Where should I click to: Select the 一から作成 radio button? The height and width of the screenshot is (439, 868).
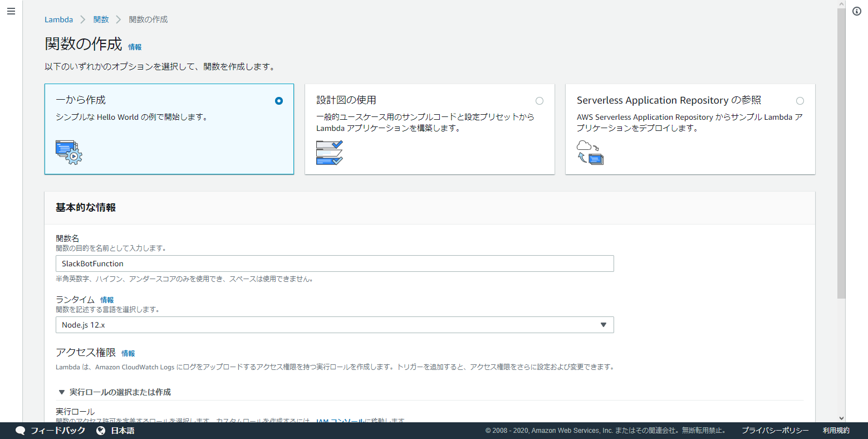point(279,101)
